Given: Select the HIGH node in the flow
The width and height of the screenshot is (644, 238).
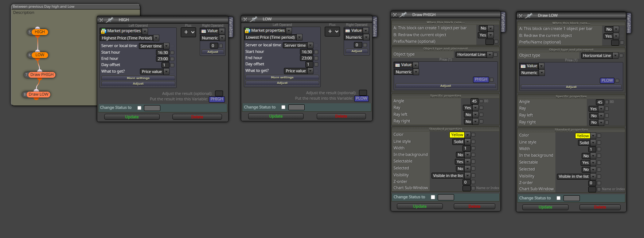Looking at the screenshot, I should tap(40, 32).
